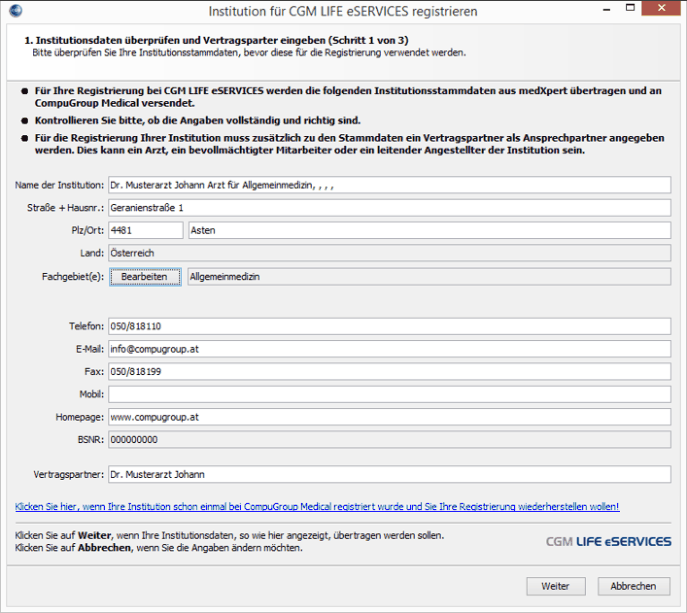Click the Homepage field with www.compugroup.at
This screenshot has width=687, height=613.
(x=390, y=417)
